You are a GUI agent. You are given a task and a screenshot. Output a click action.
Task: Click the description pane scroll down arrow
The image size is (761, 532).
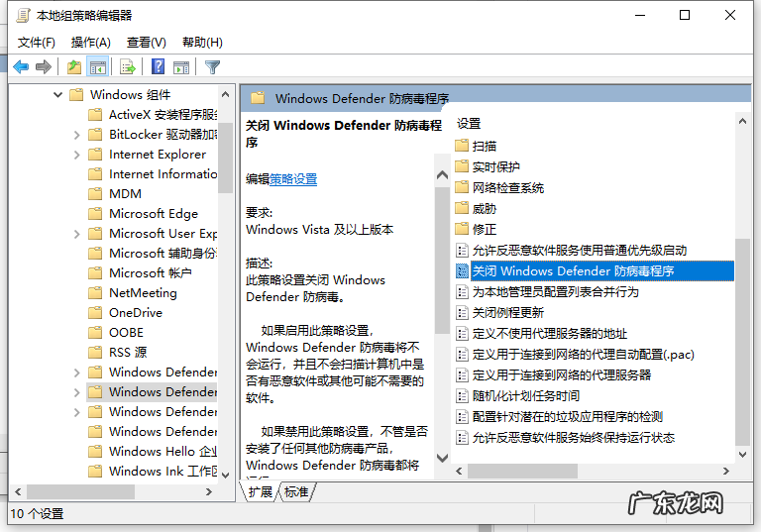tap(442, 458)
